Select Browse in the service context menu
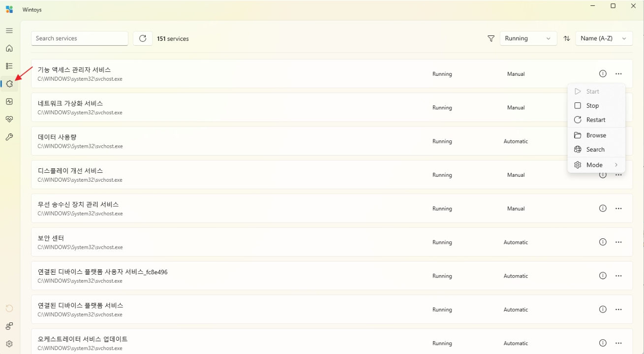 (596, 135)
